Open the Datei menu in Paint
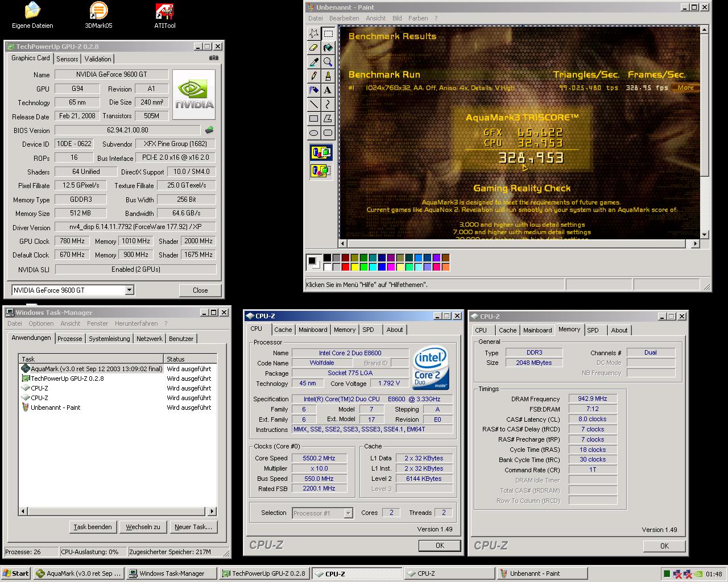 [315, 18]
